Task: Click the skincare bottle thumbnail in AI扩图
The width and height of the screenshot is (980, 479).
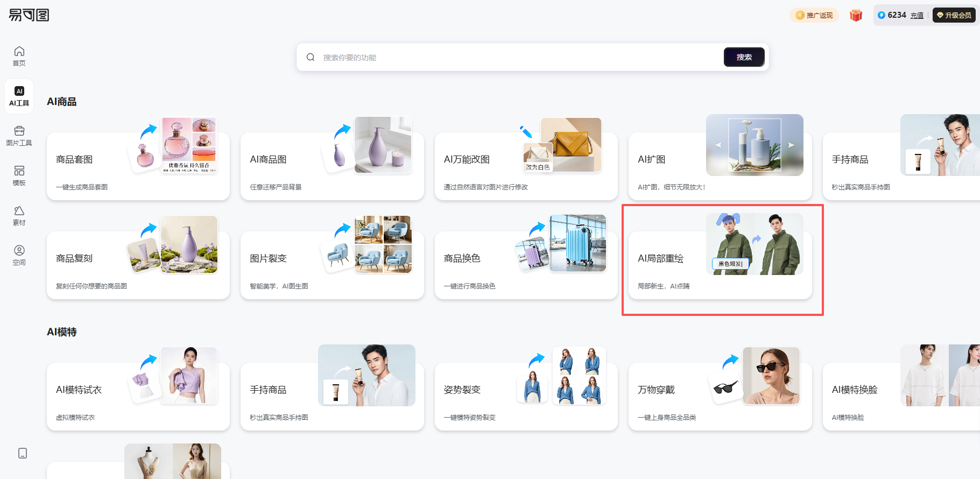Action: 755,145
